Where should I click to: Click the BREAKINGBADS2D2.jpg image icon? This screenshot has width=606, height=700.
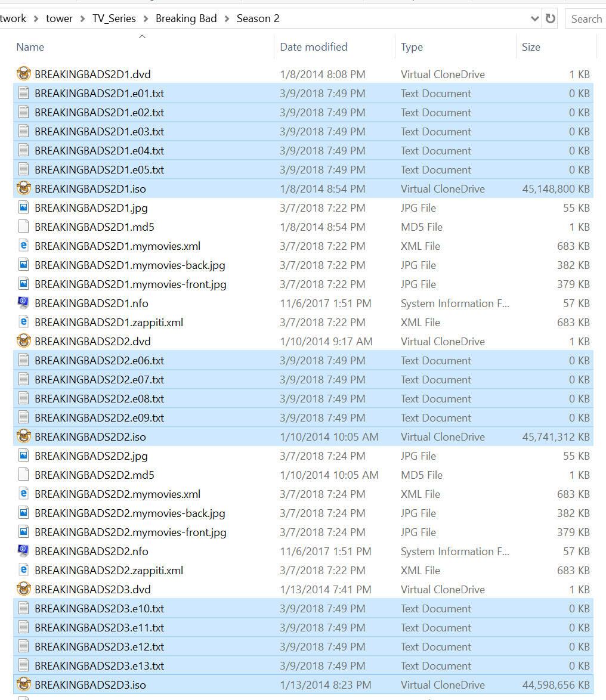click(24, 456)
